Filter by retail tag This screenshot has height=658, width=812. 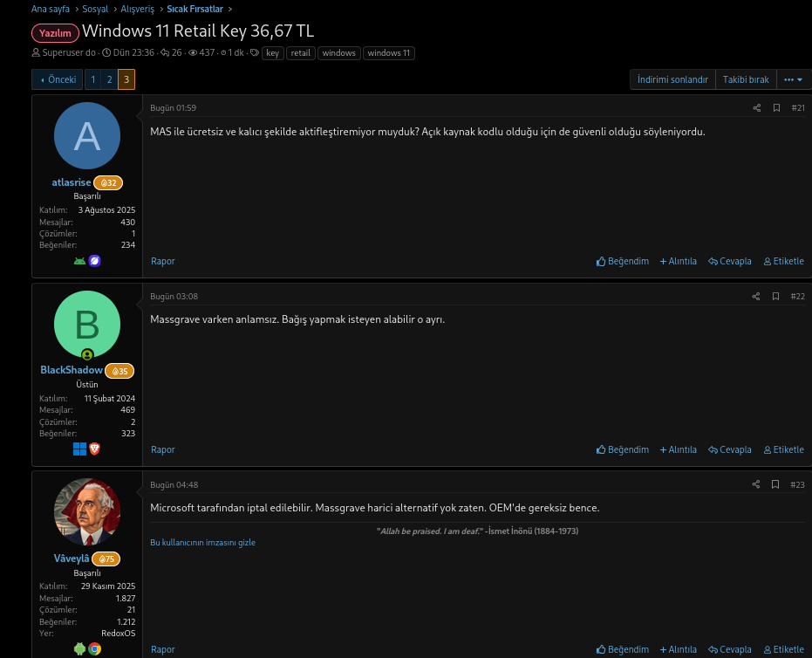pyautogui.click(x=300, y=53)
